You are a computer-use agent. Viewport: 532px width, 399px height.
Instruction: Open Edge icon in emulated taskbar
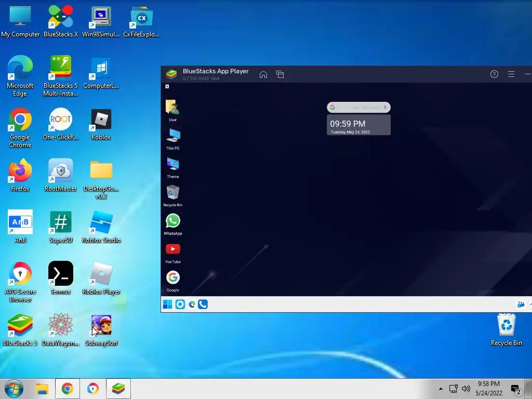point(192,304)
